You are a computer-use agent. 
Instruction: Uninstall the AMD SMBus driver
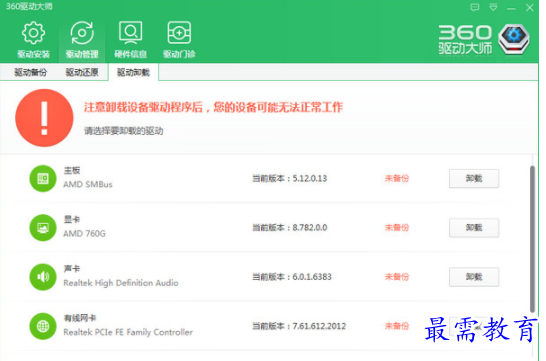click(x=474, y=179)
